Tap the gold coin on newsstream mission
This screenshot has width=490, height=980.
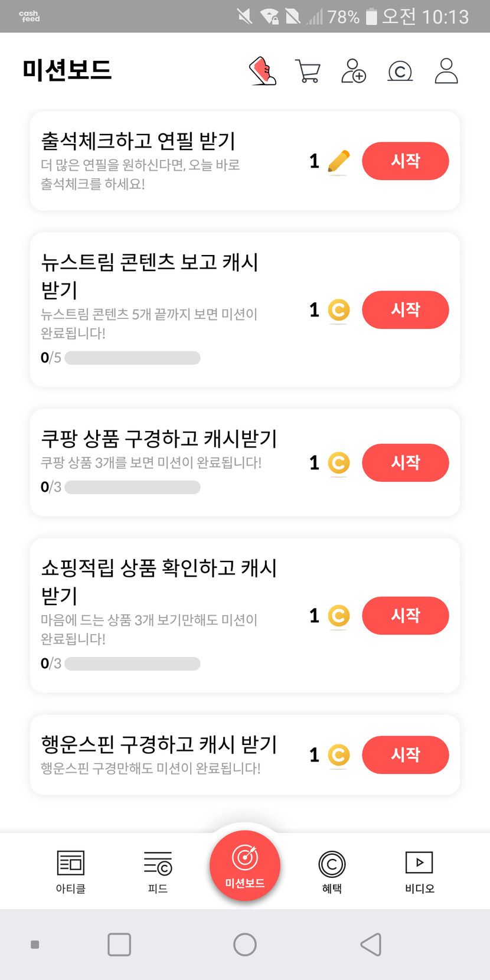coord(338,310)
